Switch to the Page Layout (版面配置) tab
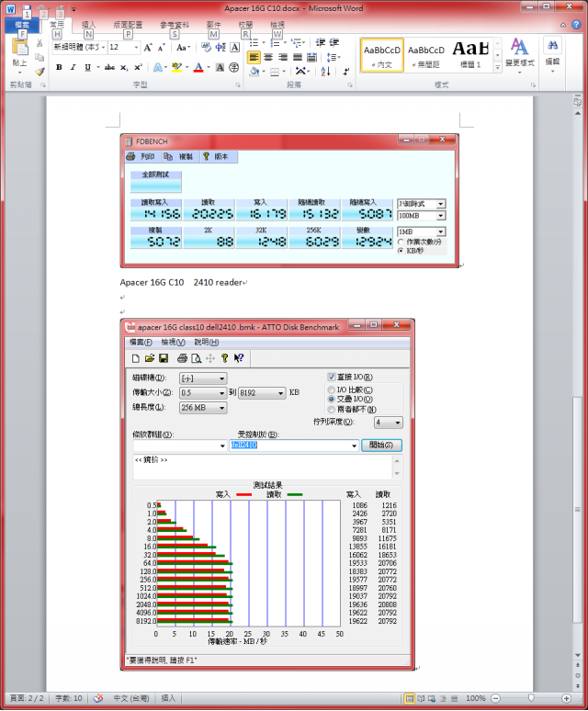The width and height of the screenshot is (588, 711). [128, 25]
